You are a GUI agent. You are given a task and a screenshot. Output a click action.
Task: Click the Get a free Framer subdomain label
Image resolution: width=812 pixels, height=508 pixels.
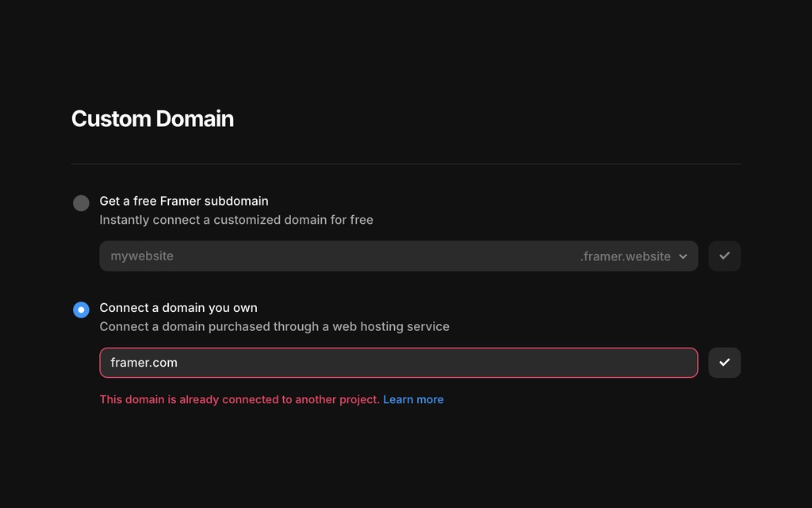[184, 201]
